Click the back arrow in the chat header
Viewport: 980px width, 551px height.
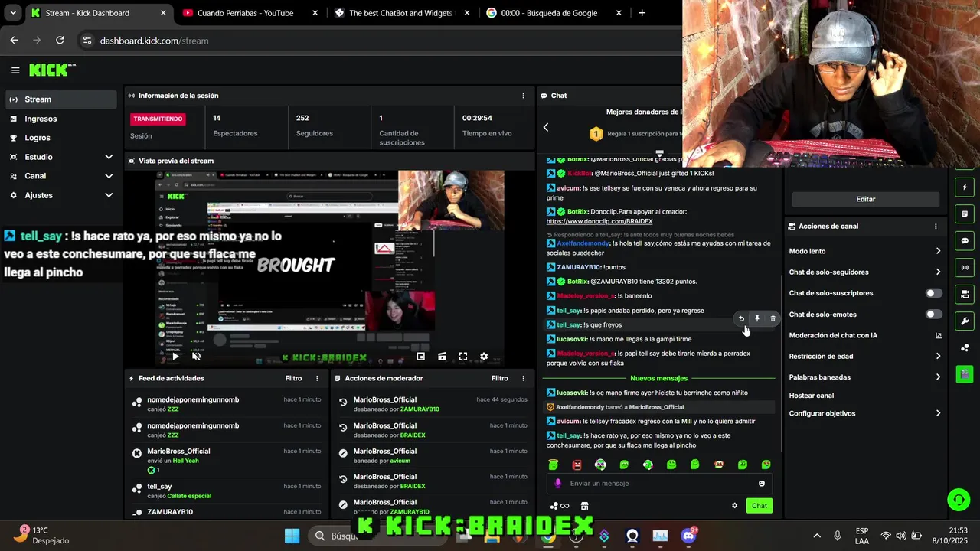tap(546, 127)
